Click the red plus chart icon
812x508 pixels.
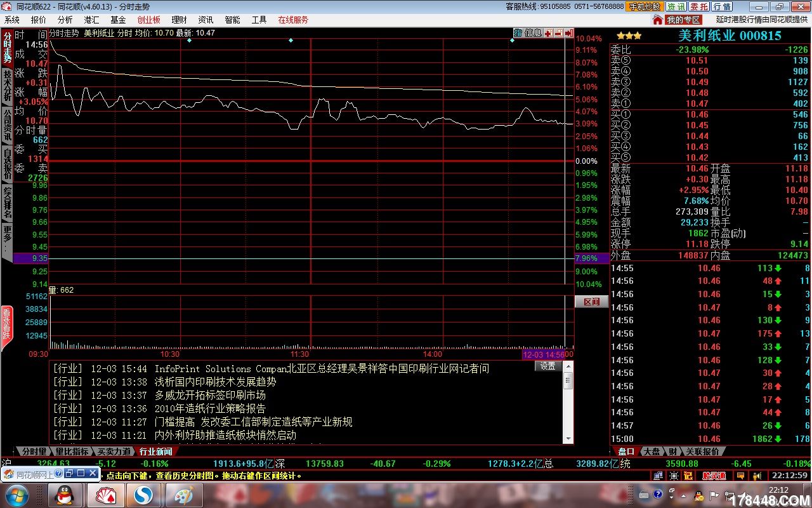pos(547,32)
